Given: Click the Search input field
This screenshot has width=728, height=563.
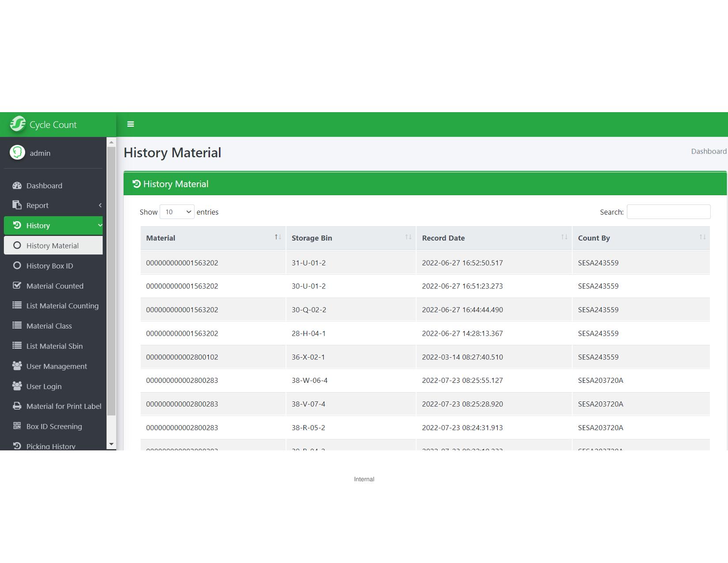Looking at the screenshot, I should click(x=668, y=212).
